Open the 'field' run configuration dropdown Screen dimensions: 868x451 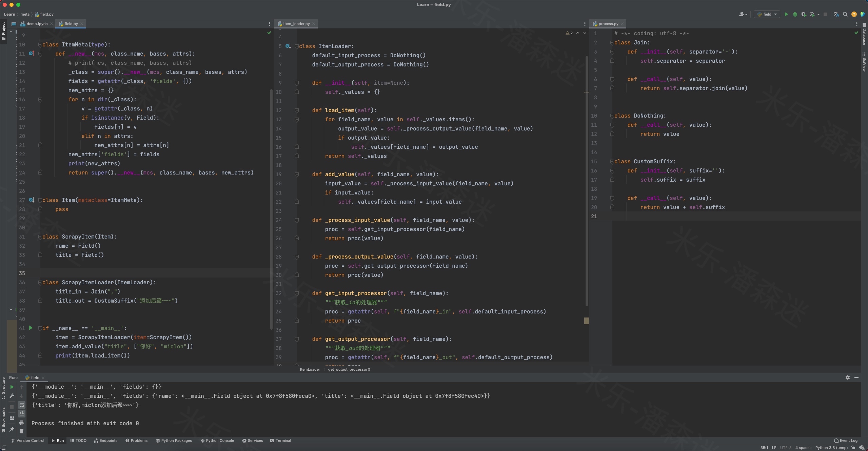click(767, 14)
